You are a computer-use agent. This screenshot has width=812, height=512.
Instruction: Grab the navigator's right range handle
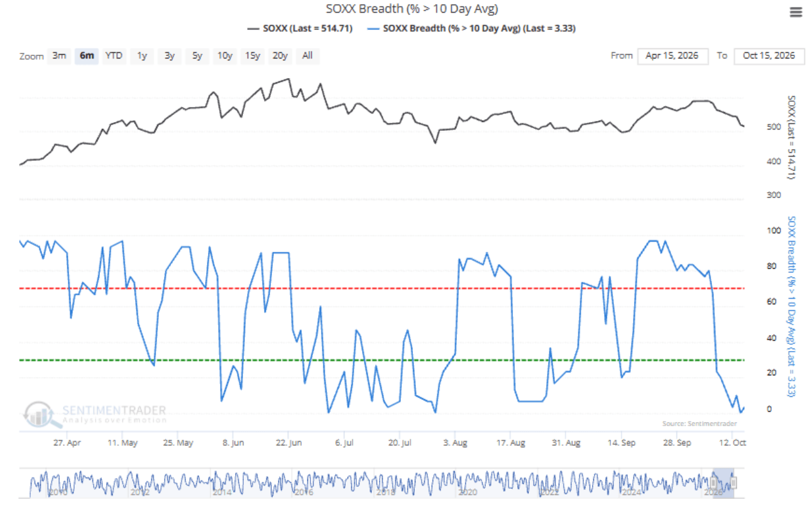(733, 483)
